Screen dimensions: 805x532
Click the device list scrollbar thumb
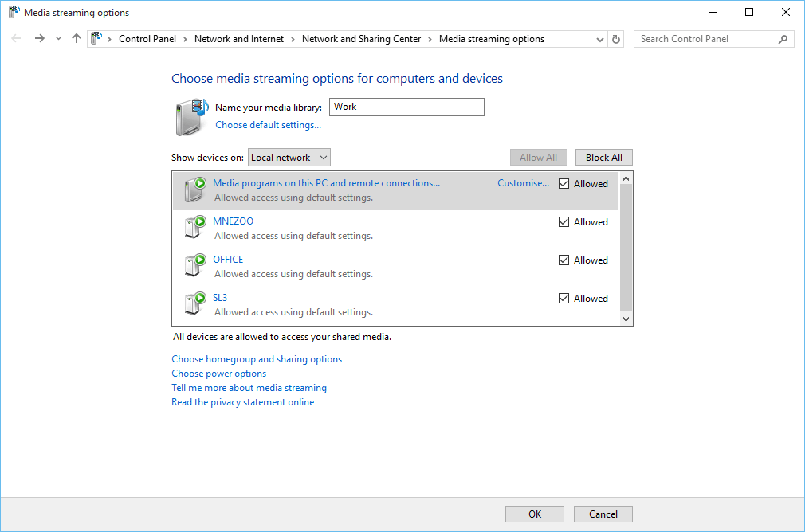[x=626, y=247]
